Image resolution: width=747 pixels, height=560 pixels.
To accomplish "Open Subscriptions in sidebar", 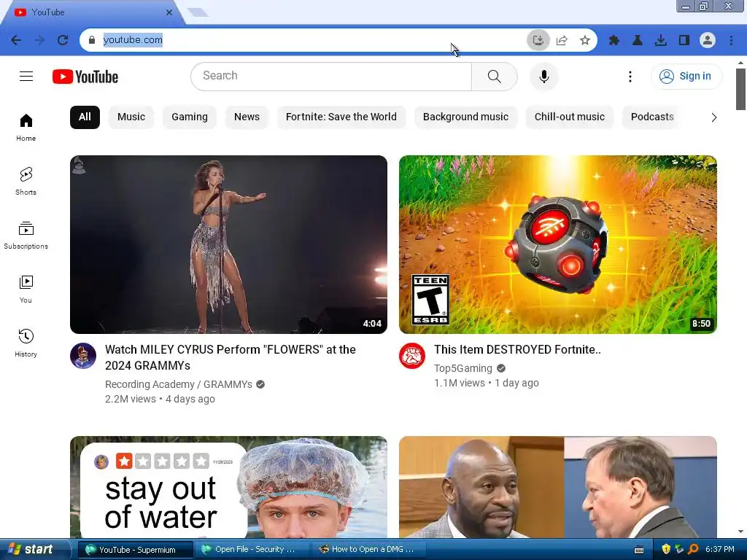I will 26,236.
